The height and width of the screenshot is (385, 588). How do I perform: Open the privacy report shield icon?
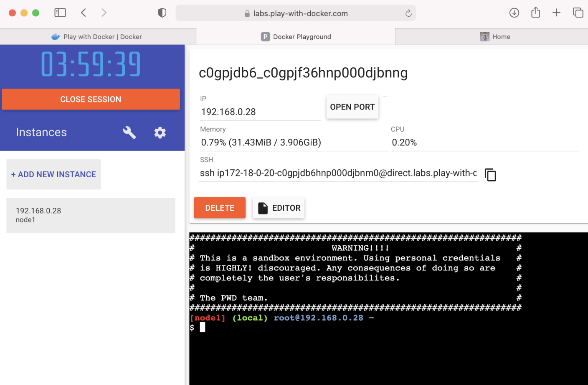[x=162, y=13]
